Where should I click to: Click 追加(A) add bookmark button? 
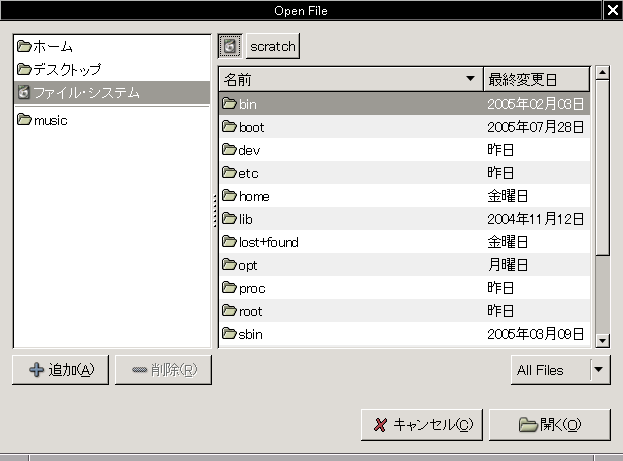coord(60,370)
